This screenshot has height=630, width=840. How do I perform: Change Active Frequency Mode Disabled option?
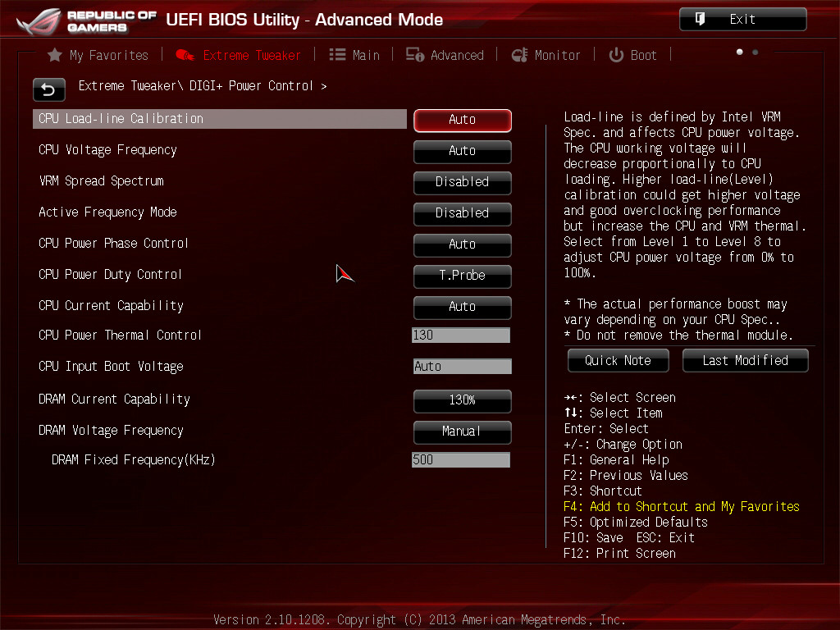(463, 213)
